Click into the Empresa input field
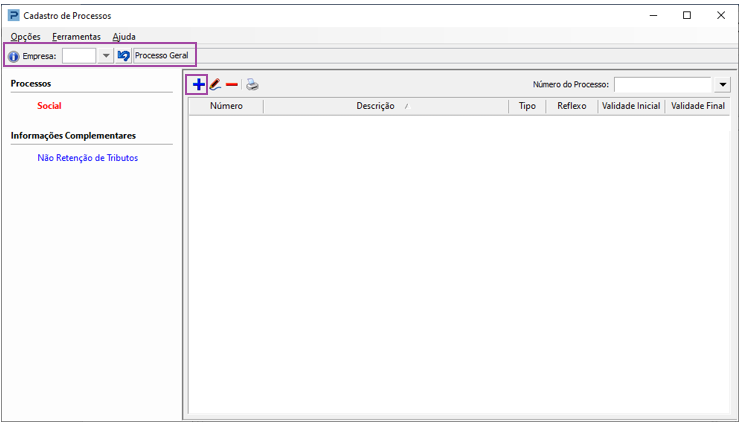743x425 pixels. click(x=79, y=56)
